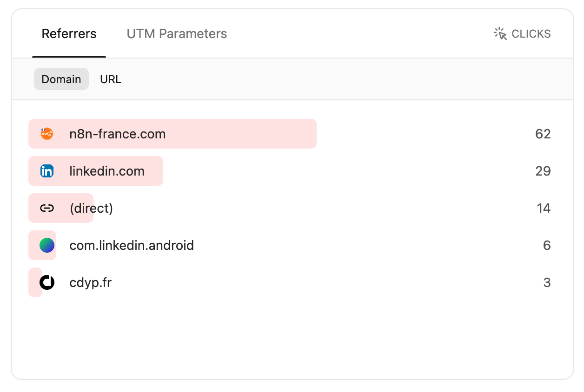This screenshot has height=392, width=584.
Task: Open the linkedin.com referrer entry
Action: 106,170
